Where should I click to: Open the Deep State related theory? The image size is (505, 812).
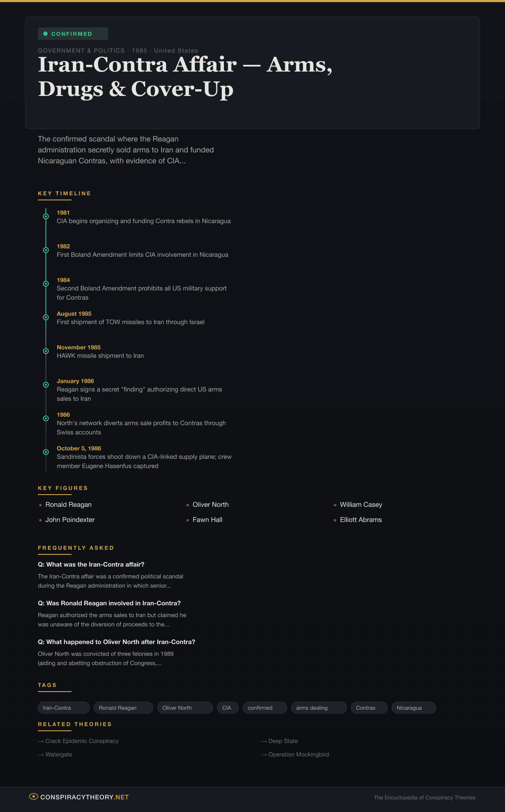click(283, 741)
